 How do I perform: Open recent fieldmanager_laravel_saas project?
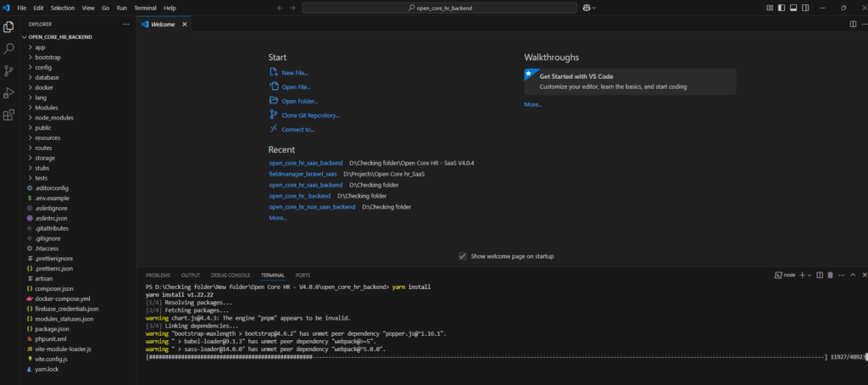point(303,174)
